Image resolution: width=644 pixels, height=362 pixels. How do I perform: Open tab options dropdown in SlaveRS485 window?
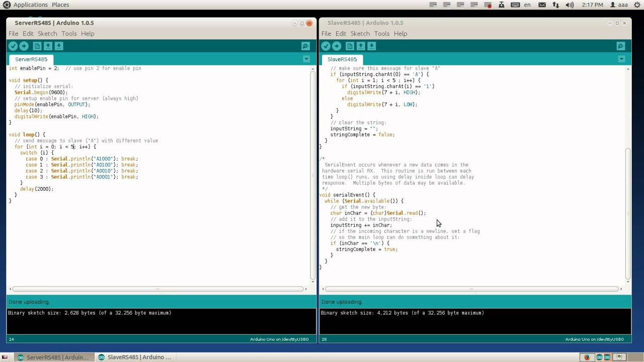[621, 59]
